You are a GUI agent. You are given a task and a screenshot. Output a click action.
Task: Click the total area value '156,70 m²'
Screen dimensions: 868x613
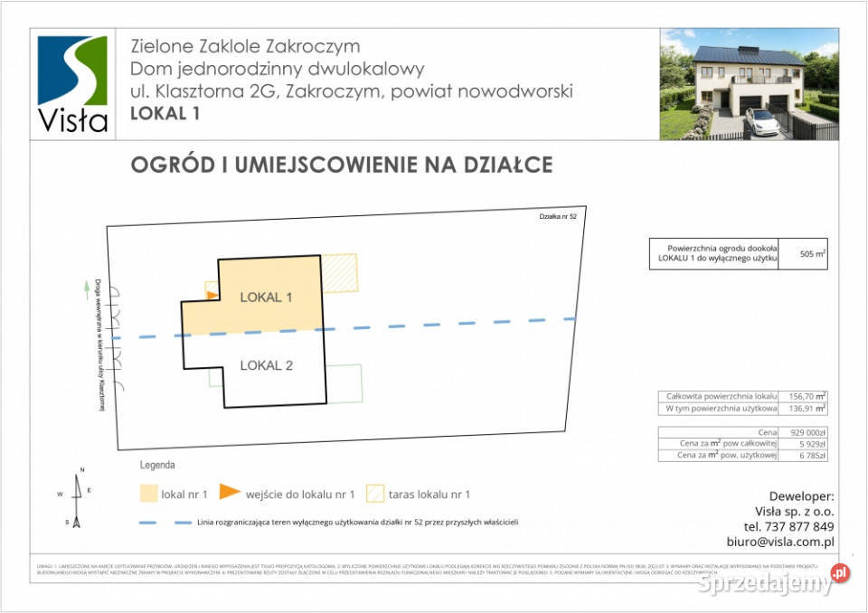click(x=807, y=396)
